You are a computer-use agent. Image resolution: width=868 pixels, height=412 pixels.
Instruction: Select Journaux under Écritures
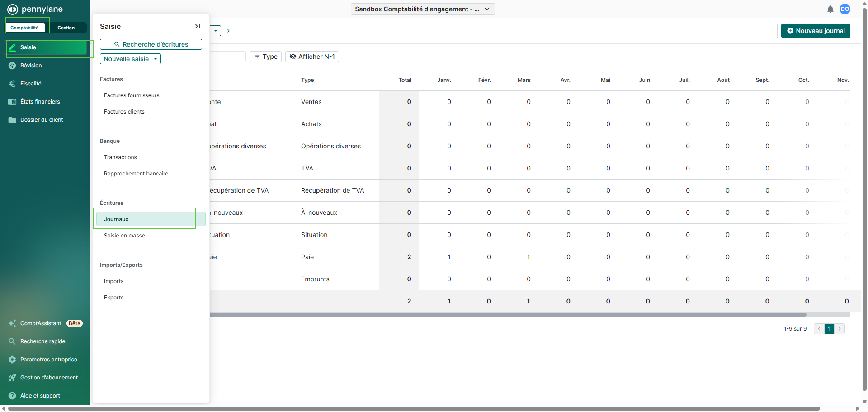(x=151, y=219)
